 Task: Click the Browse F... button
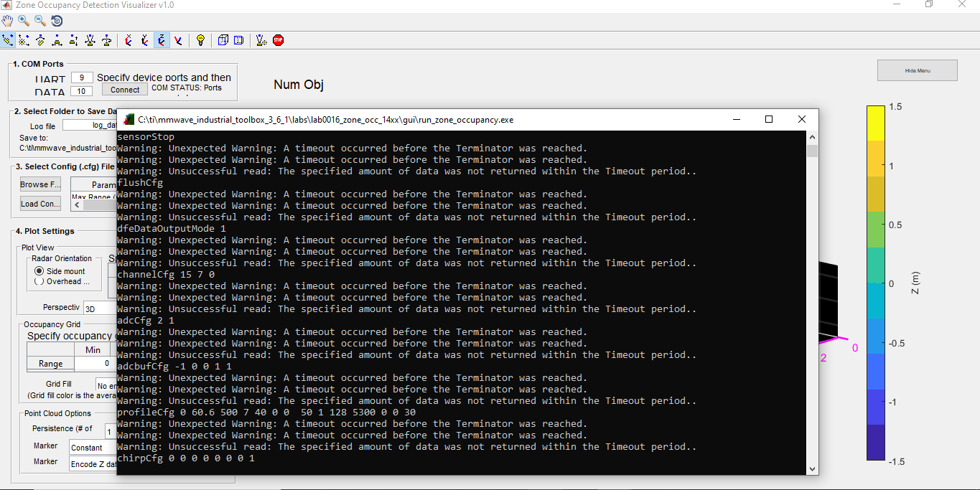pyautogui.click(x=40, y=184)
